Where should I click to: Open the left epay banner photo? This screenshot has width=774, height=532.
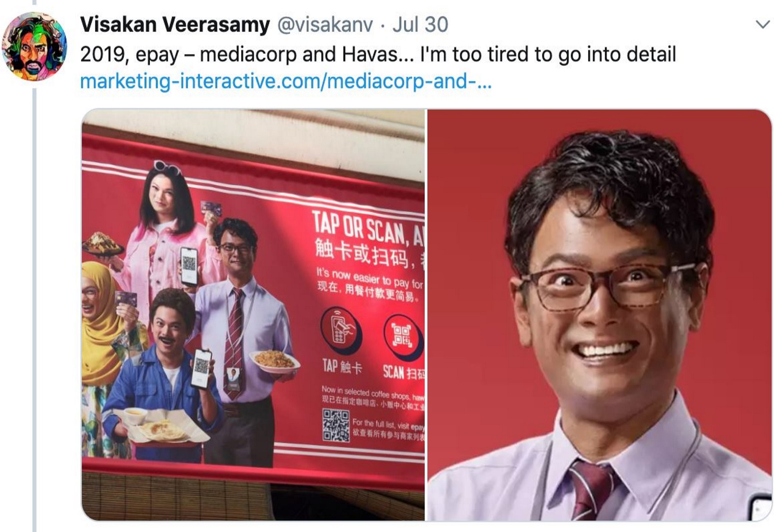point(253,315)
